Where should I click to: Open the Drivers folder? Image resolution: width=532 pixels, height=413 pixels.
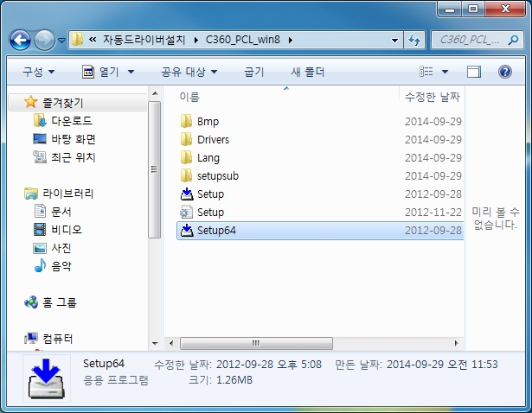click(x=212, y=140)
